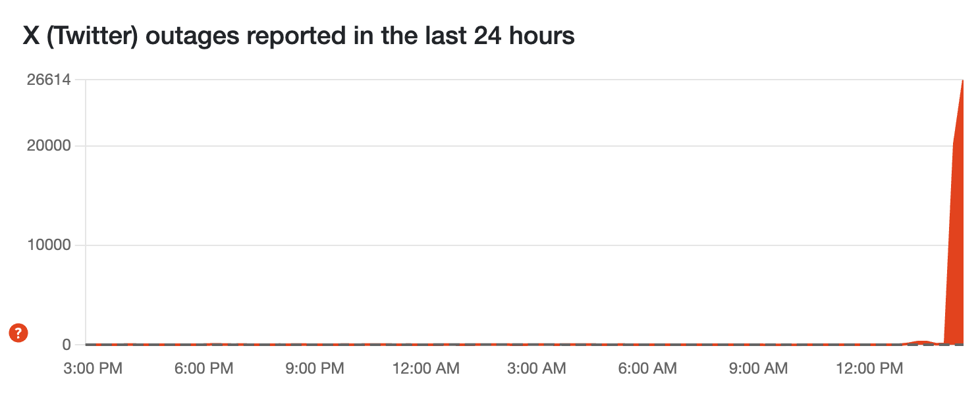Image resolution: width=980 pixels, height=398 pixels.
Task: Click the 9:00 PM time axis label
Action: click(315, 369)
